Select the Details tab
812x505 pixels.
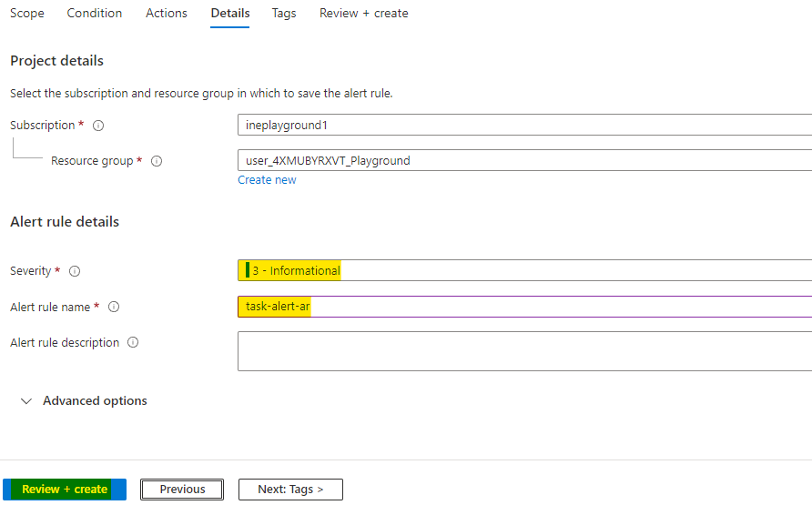click(x=229, y=14)
